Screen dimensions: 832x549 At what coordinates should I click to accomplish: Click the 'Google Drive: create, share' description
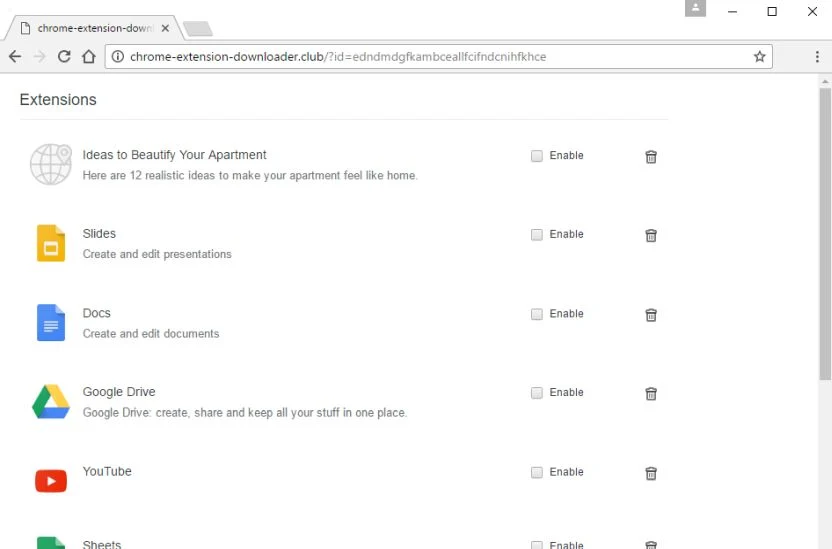[245, 412]
